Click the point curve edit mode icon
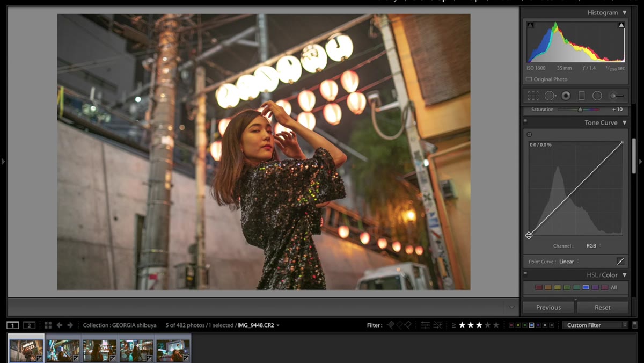Screen dimensions: 644x363 tap(620, 262)
